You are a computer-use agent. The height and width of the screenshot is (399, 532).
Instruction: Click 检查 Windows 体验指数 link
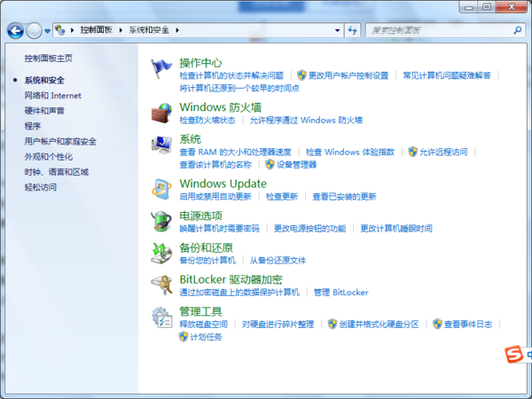pos(350,152)
